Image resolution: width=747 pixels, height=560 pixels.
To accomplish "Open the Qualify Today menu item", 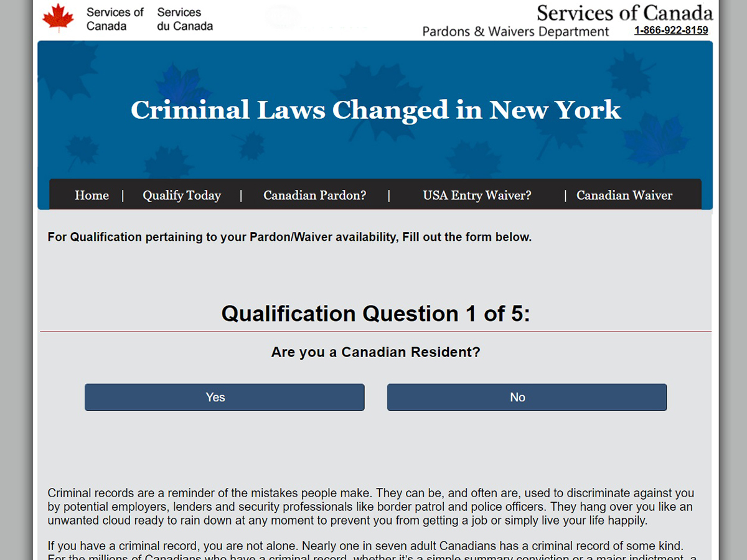I will (182, 195).
